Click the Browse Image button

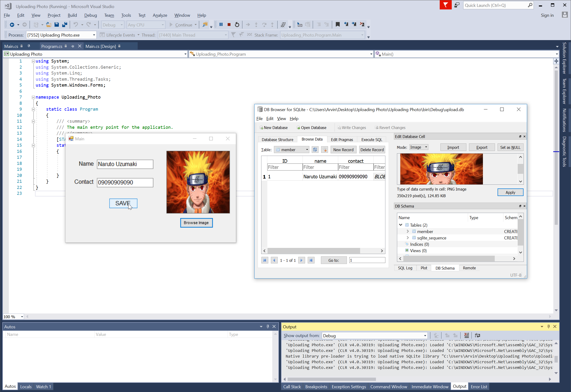coord(196,223)
